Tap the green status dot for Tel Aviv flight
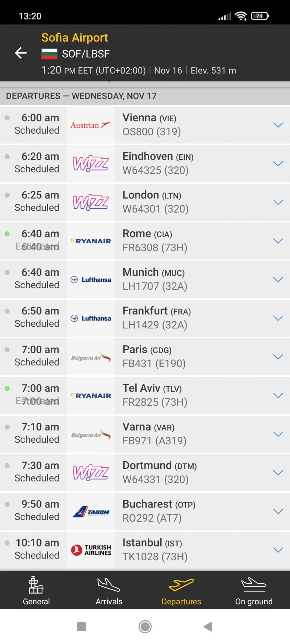The height and width of the screenshot is (644, 290). point(7,388)
